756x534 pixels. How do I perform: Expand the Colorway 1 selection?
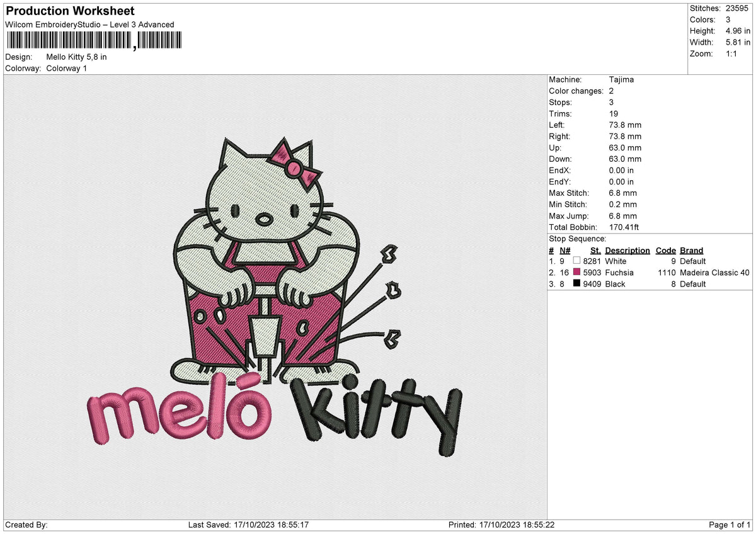[x=67, y=68]
